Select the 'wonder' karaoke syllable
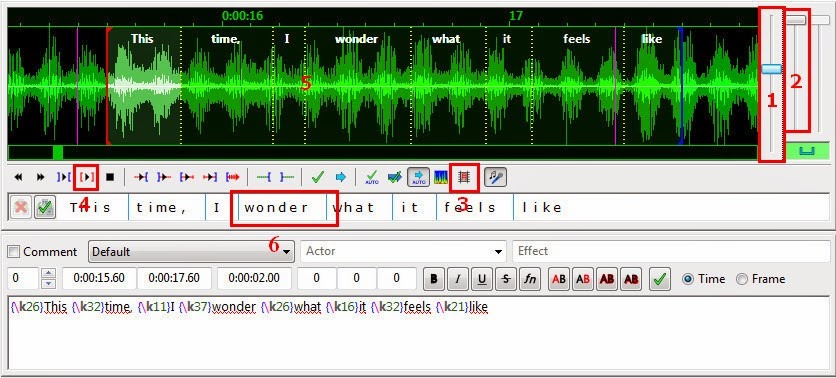This screenshot has width=836, height=378. (276, 207)
